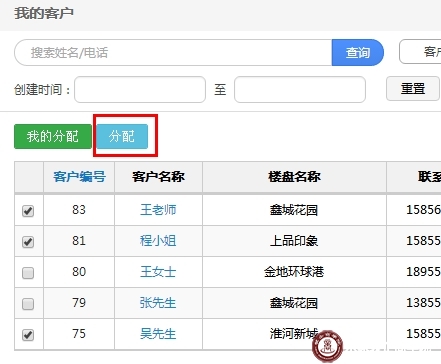
Task: Click the 创建时间 start date field
Action: click(x=140, y=89)
